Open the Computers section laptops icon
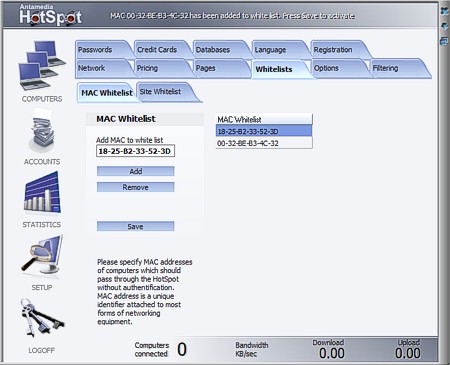This screenshot has height=365, width=450. click(x=42, y=65)
